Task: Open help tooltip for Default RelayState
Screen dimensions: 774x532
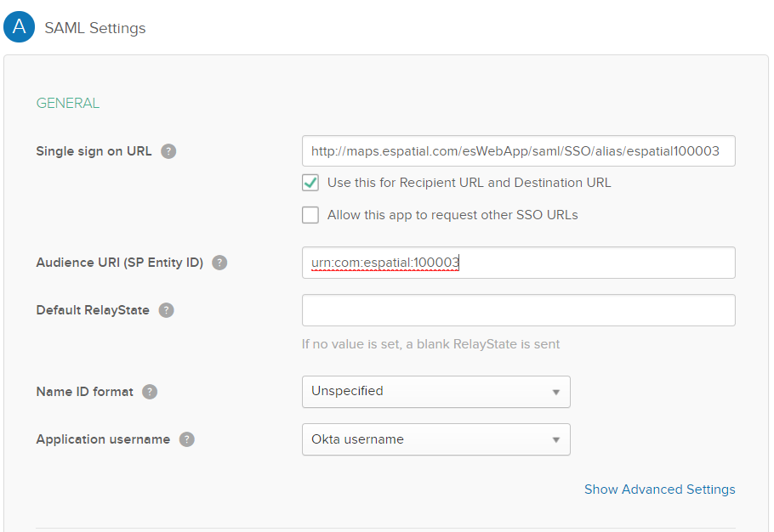Action: point(167,310)
